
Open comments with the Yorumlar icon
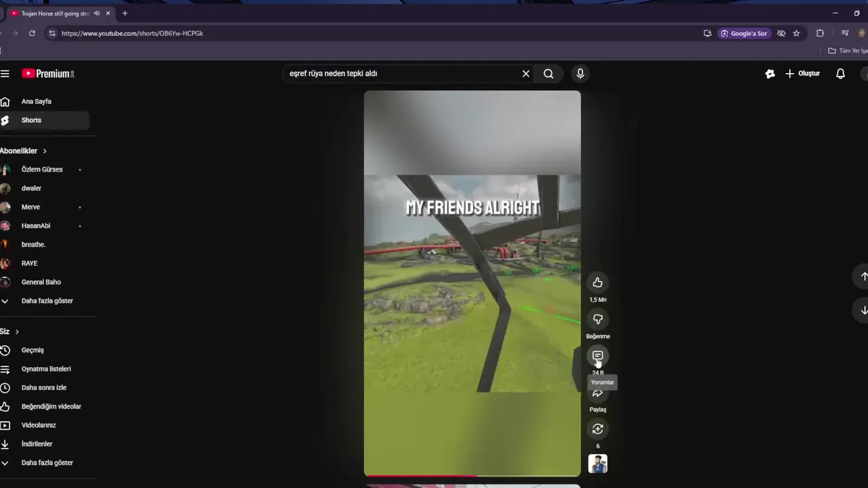597,356
